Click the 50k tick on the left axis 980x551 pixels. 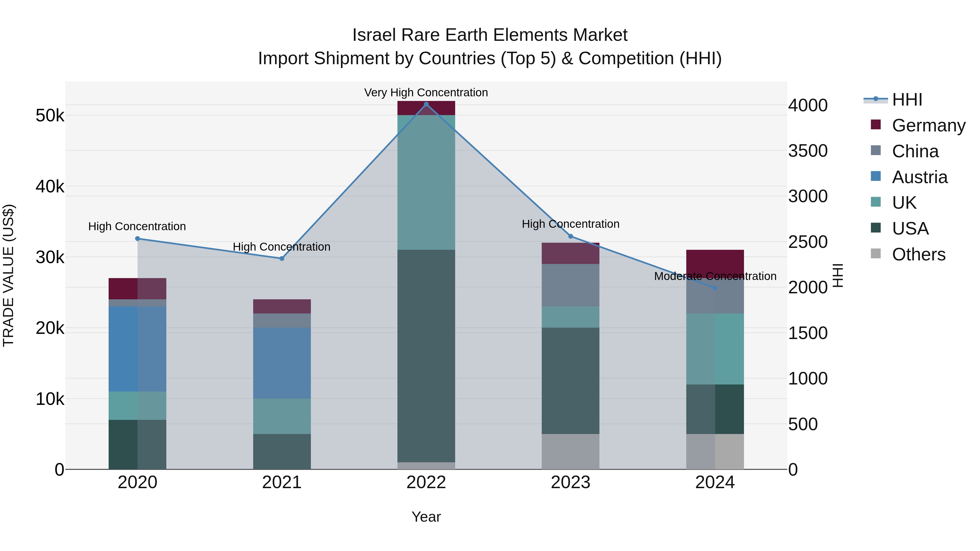(50, 116)
